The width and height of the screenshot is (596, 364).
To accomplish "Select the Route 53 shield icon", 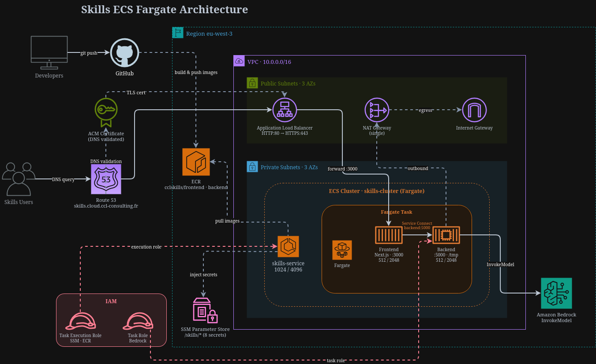I will 106,179.
